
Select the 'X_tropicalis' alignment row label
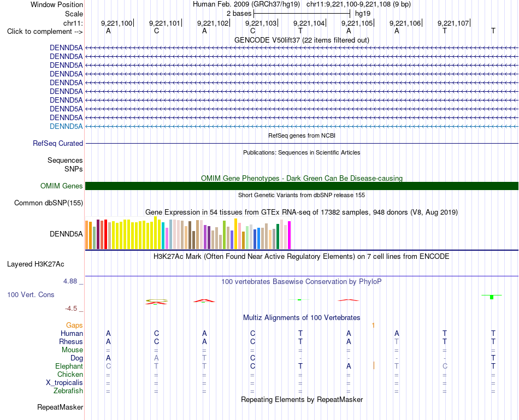point(64,383)
